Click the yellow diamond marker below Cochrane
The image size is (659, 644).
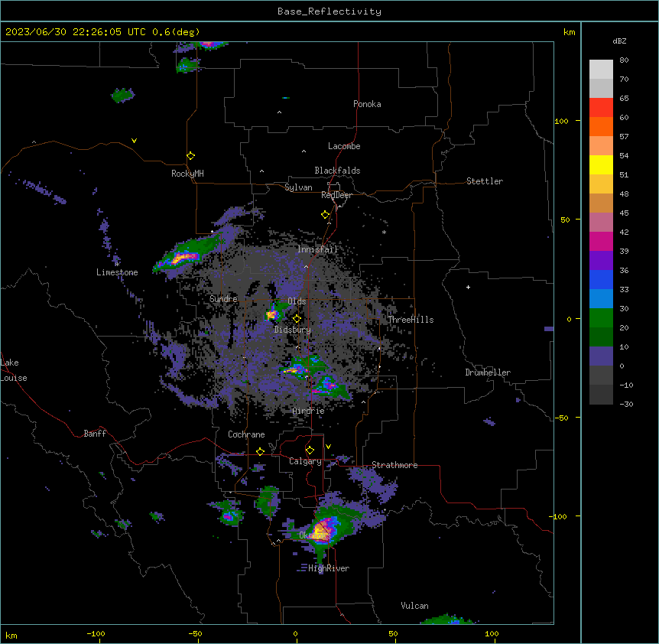(x=260, y=451)
